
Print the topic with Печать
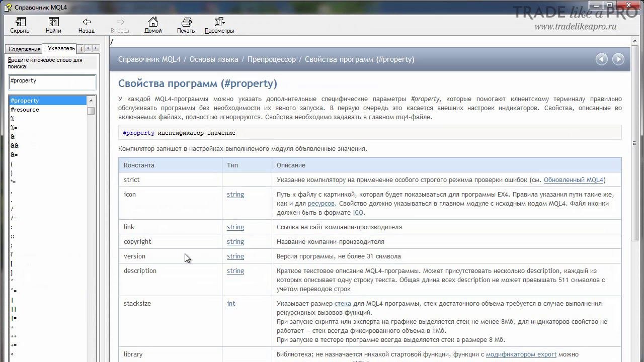click(186, 26)
